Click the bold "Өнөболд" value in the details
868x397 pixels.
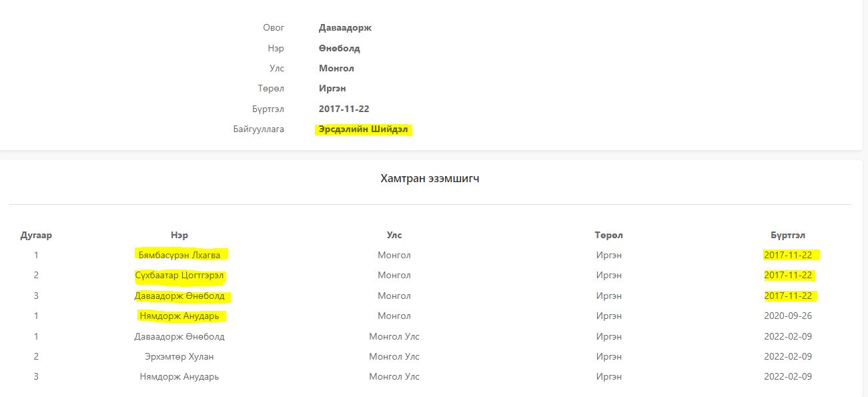pos(340,48)
